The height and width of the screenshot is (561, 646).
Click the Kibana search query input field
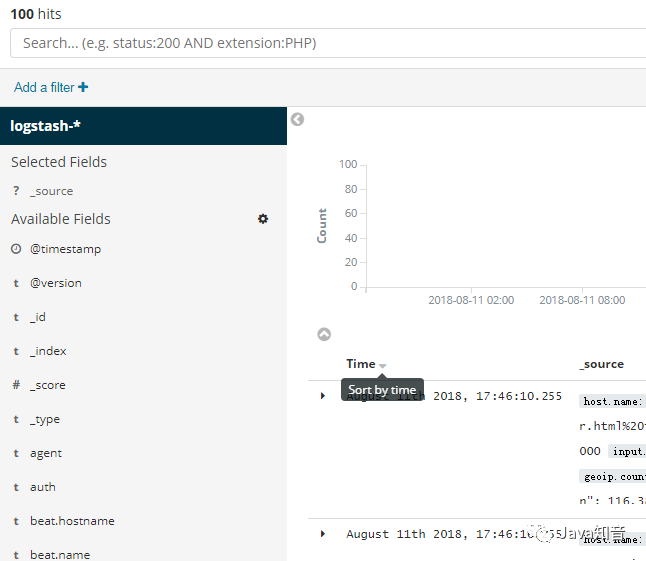coord(328,43)
